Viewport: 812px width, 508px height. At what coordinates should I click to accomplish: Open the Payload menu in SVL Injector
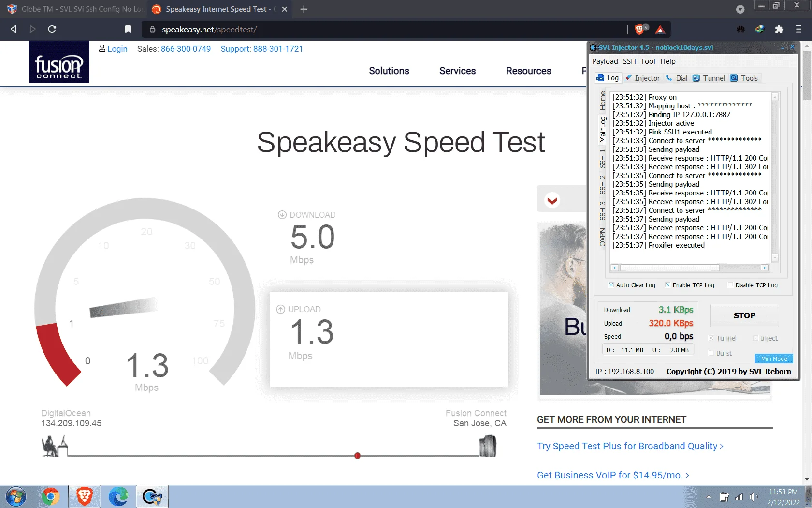[605, 61]
